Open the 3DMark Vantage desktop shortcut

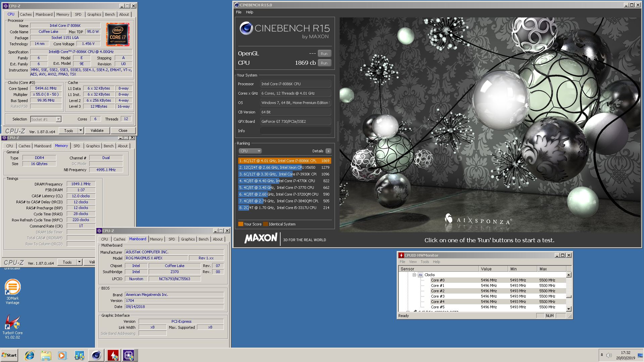(x=12, y=292)
